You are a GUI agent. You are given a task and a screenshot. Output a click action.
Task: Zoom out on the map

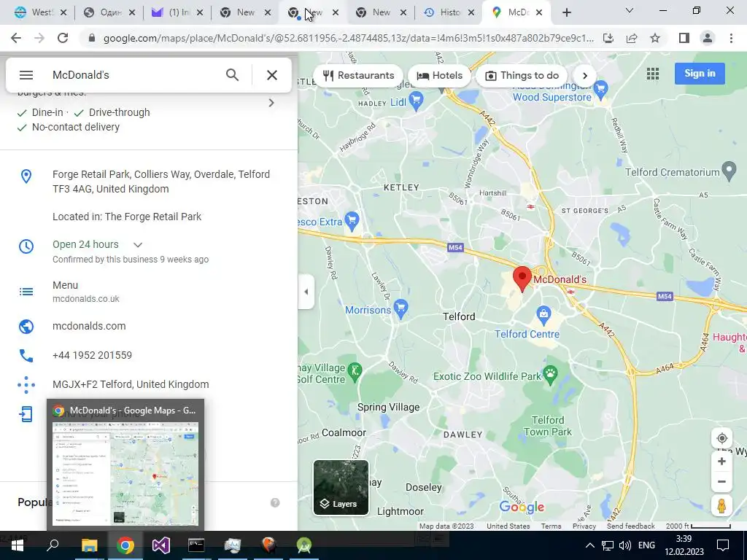[x=721, y=481]
